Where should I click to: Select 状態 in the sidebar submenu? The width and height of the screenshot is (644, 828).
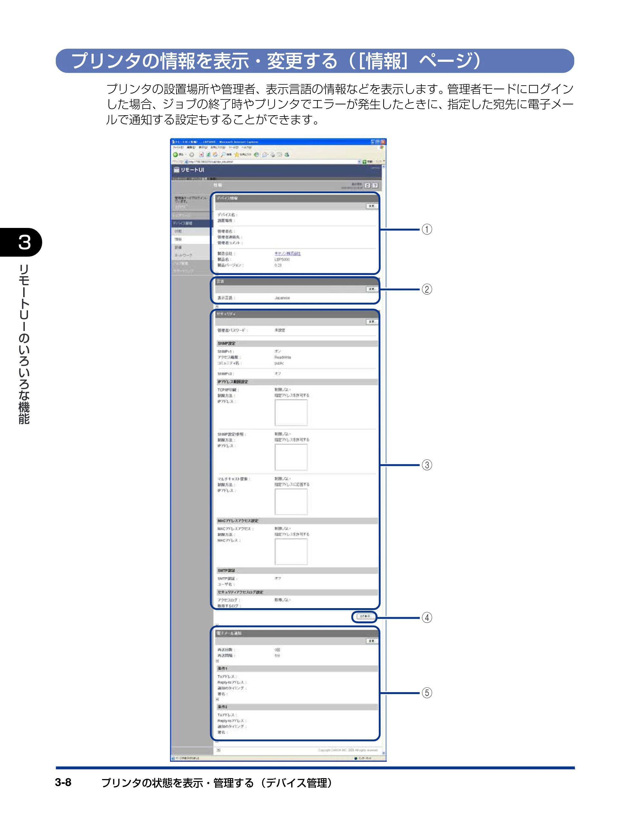[x=192, y=231]
